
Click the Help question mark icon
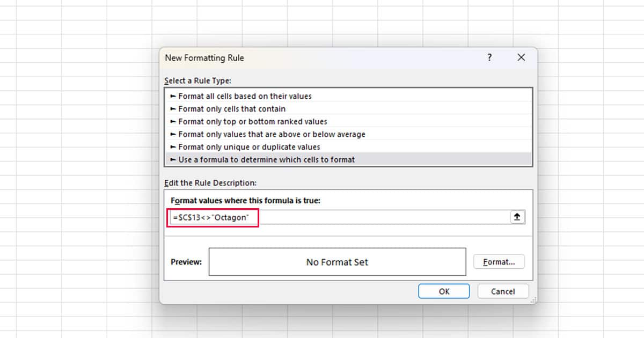coord(489,58)
